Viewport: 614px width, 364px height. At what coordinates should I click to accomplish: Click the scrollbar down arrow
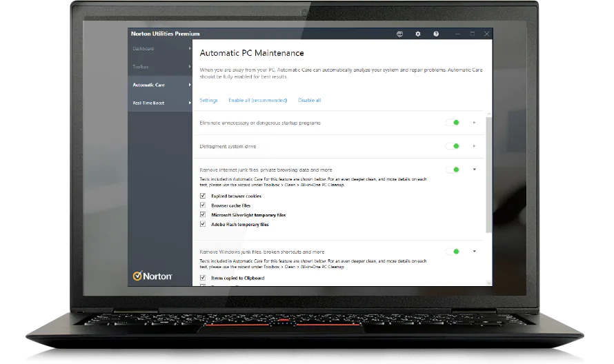488,283
